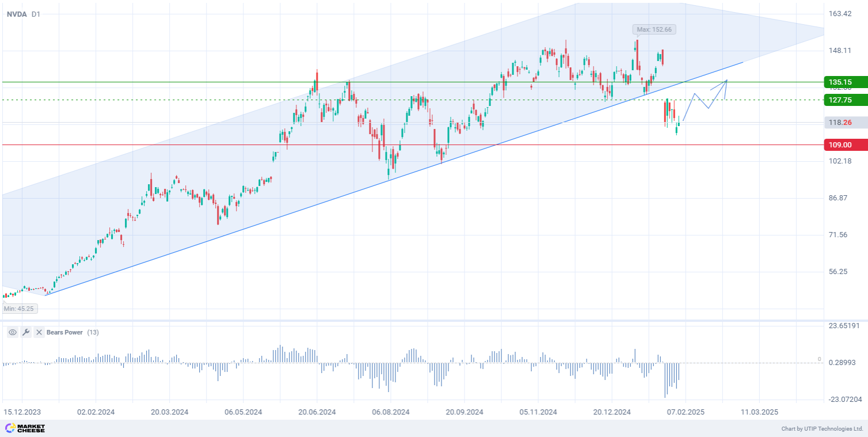This screenshot has height=437, width=868.
Task: Open Bears Power settings wrench icon
Action: click(26, 332)
